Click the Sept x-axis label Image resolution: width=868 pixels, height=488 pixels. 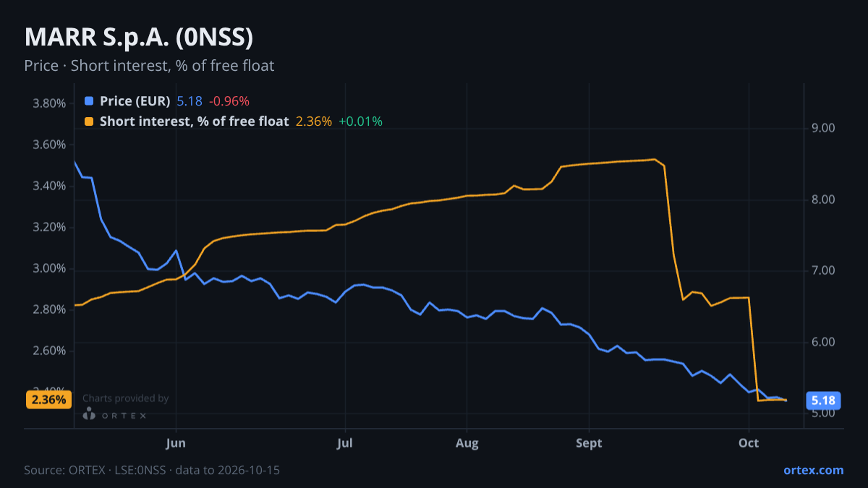click(590, 443)
